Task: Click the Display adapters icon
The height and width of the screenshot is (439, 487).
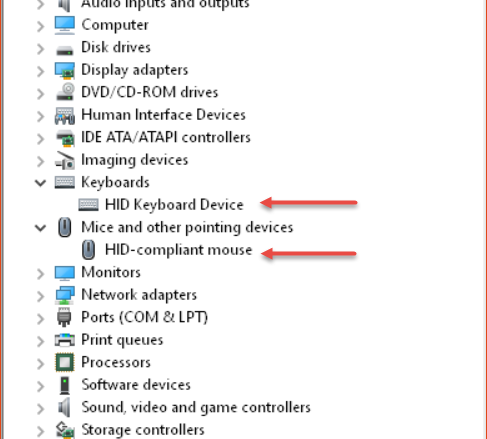Action: point(65,70)
